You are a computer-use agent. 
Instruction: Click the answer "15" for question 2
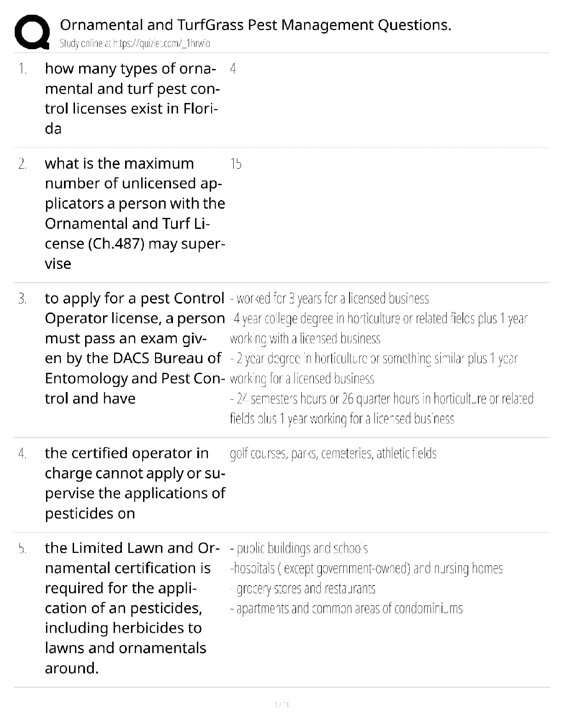click(x=236, y=164)
